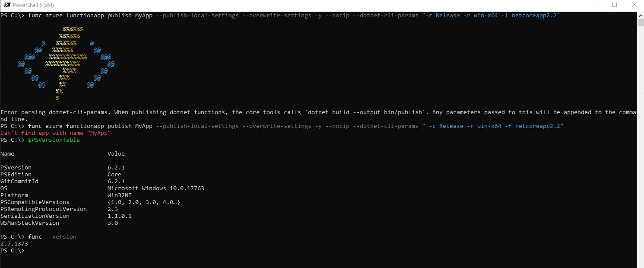The image size is (644, 268).
Task: Minimize the PowerShell window
Action: 594,5
